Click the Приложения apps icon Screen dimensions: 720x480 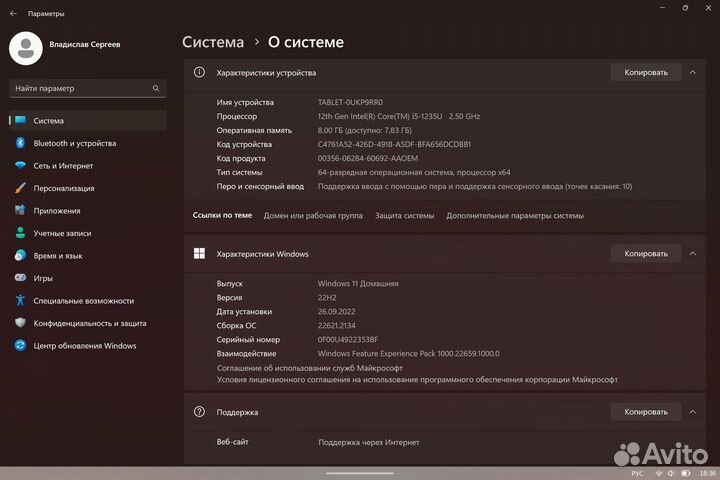[20, 210]
